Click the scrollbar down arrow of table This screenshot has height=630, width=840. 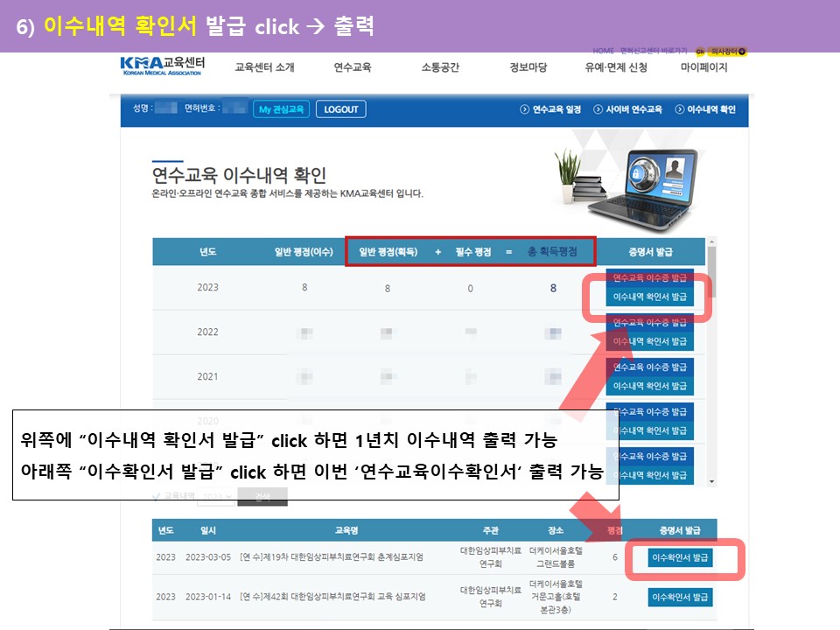[711, 481]
